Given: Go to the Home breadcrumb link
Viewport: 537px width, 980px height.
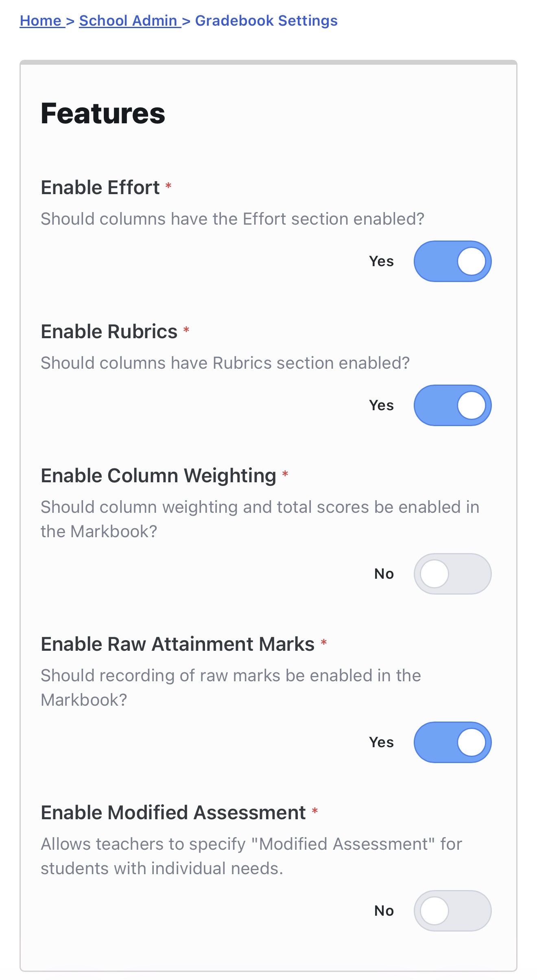Looking at the screenshot, I should tap(40, 21).
